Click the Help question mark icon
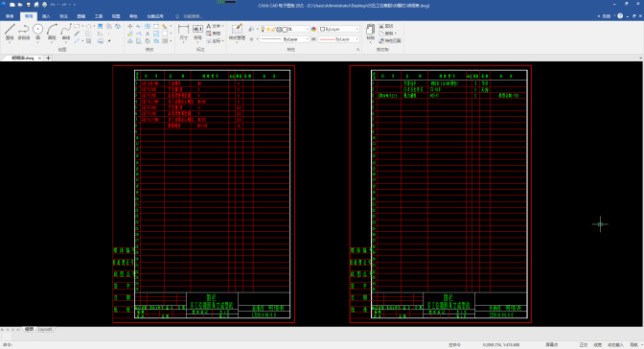 620,16
